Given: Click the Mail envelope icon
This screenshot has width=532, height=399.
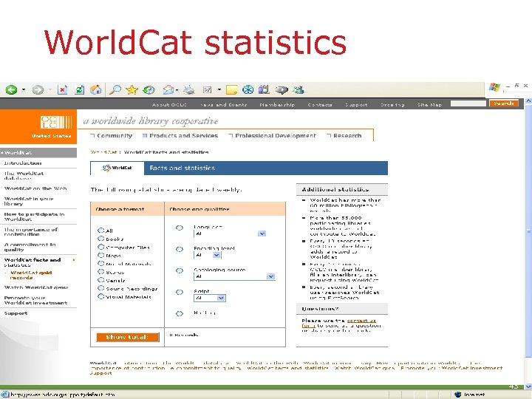Looking at the screenshot, I should click(168, 90).
